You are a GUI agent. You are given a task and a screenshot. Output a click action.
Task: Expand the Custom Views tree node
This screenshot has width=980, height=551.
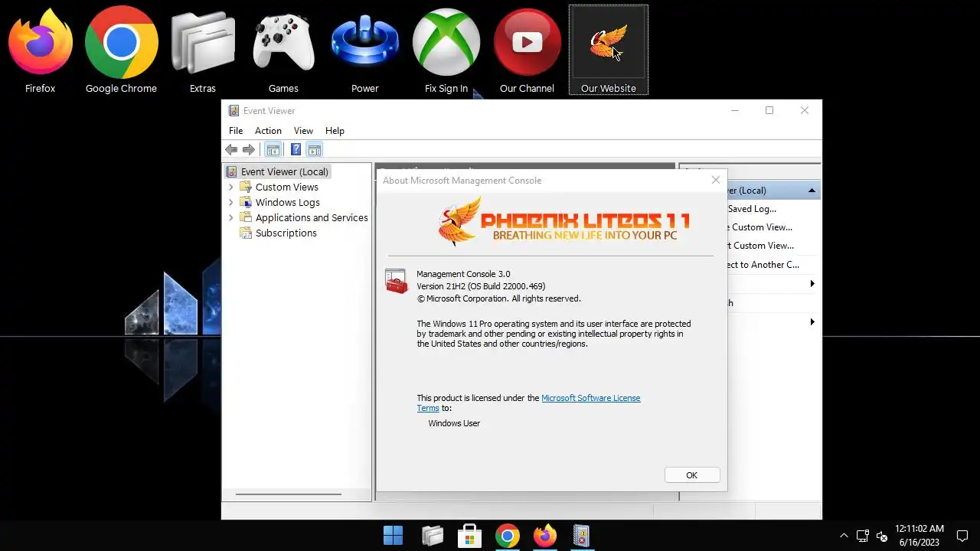[x=231, y=187]
